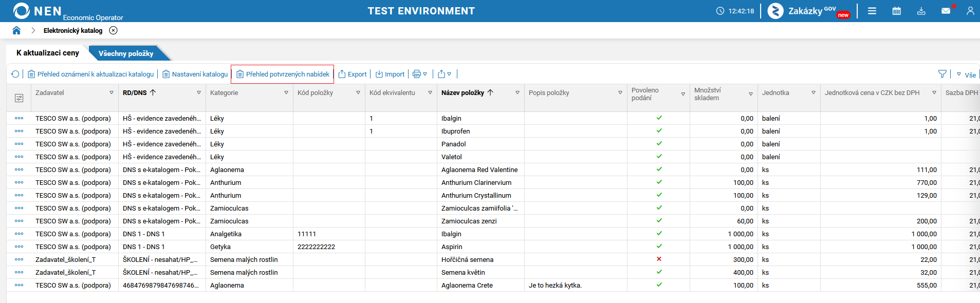
Task: Click the filter funnel icon
Action: click(x=942, y=74)
